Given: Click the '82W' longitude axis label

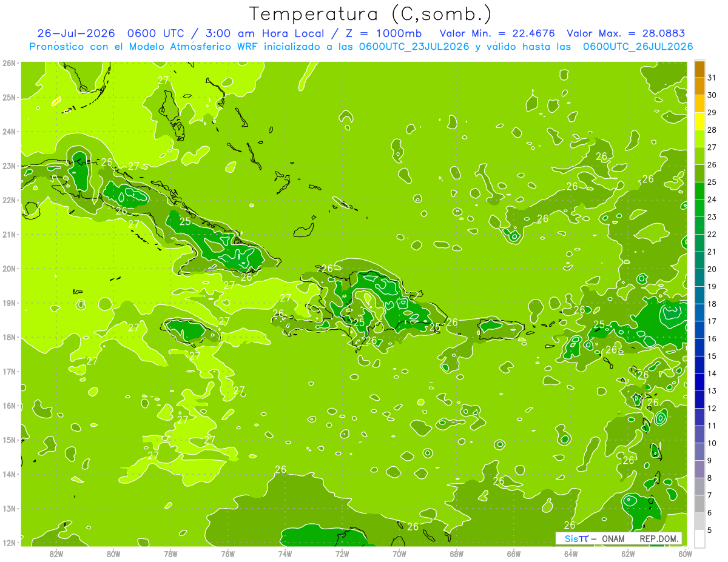Looking at the screenshot, I should click(x=56, y=554).
